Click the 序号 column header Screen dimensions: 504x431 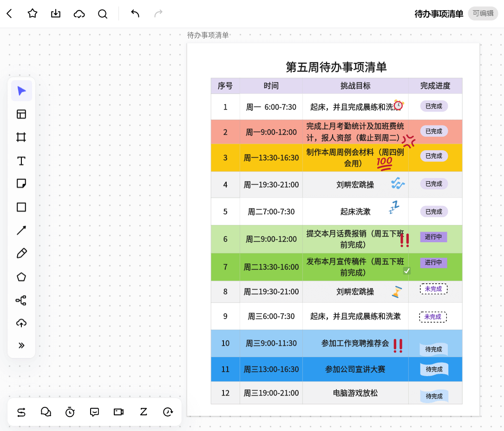(x=225, y=86)
